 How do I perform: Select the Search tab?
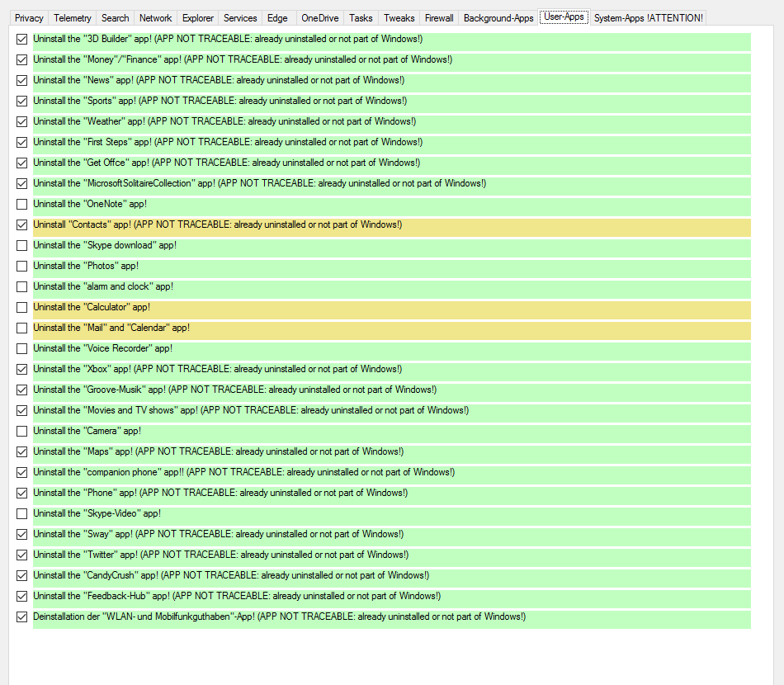pyautogui.click(x=115, y=18)
